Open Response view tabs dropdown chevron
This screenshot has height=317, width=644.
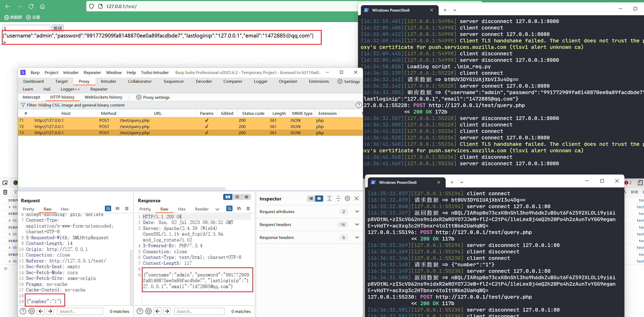tap(217, 209)
